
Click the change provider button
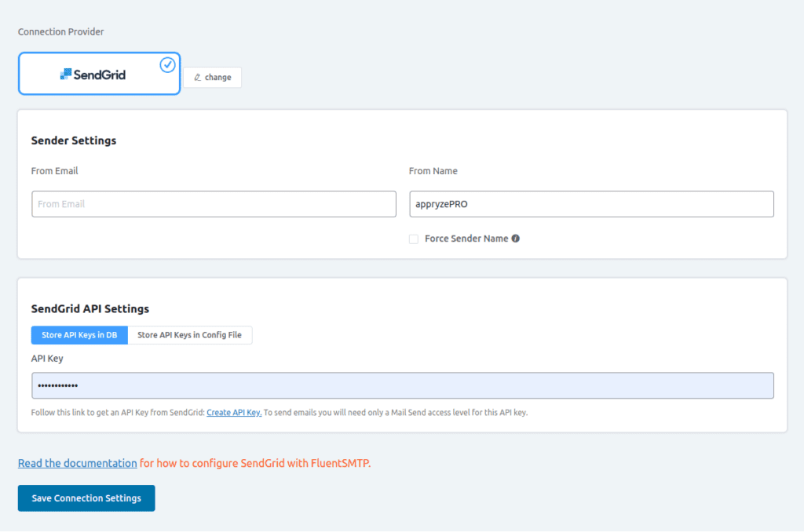(x=212, y=78)
